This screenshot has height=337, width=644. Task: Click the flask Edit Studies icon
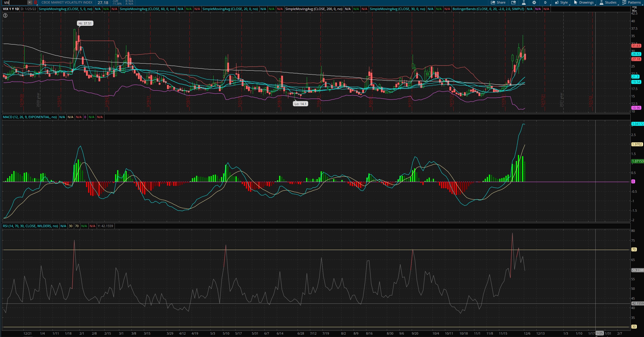[524, 2]
